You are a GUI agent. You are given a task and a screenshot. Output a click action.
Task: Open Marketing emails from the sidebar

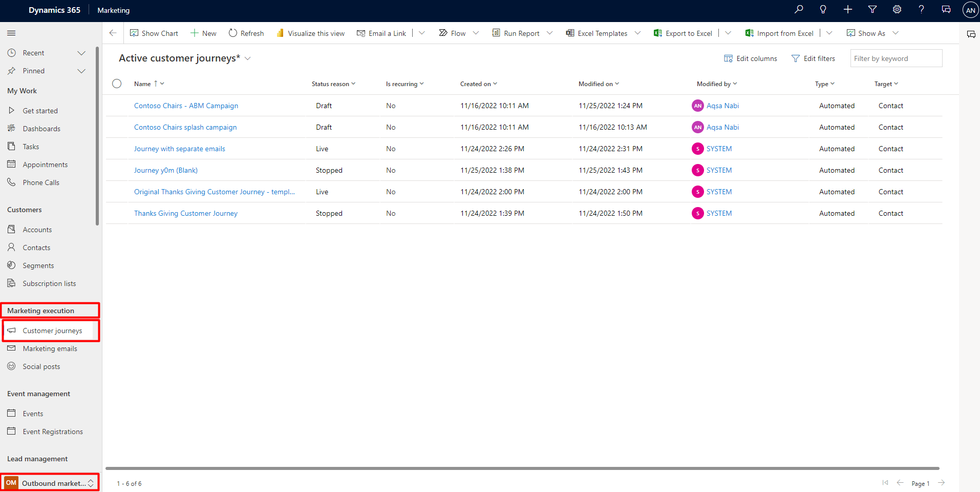49,348
